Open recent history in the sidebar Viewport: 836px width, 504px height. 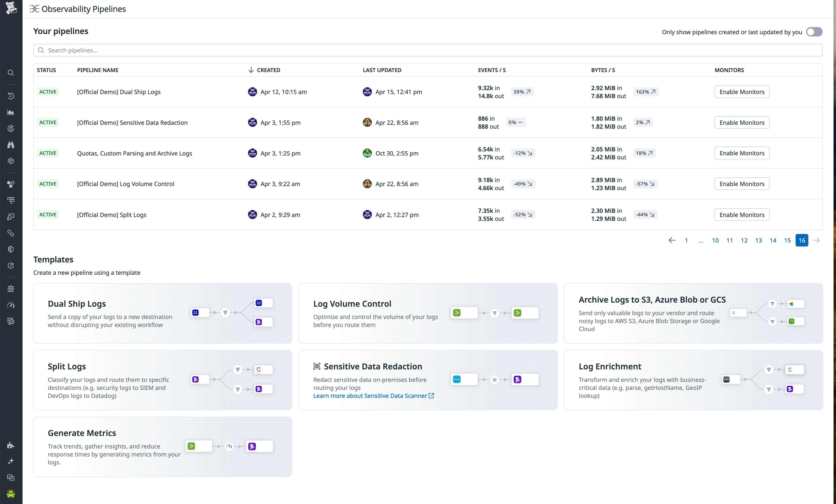(x=10, y=96)
